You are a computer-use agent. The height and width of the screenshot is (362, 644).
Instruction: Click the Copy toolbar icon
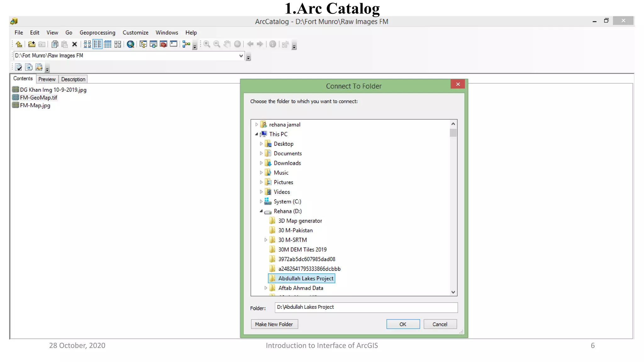click(55, 44)
